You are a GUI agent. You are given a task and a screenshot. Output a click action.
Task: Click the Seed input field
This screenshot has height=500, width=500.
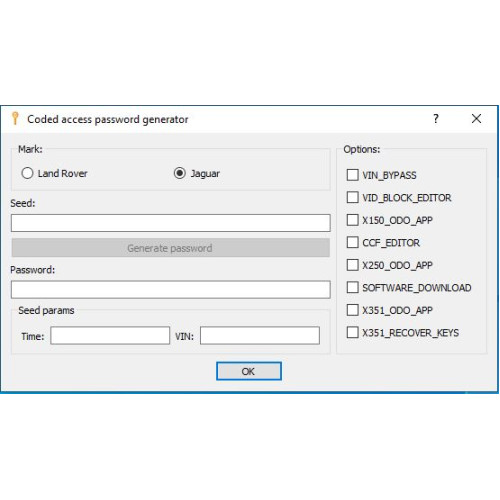click(x=171, y=223)
